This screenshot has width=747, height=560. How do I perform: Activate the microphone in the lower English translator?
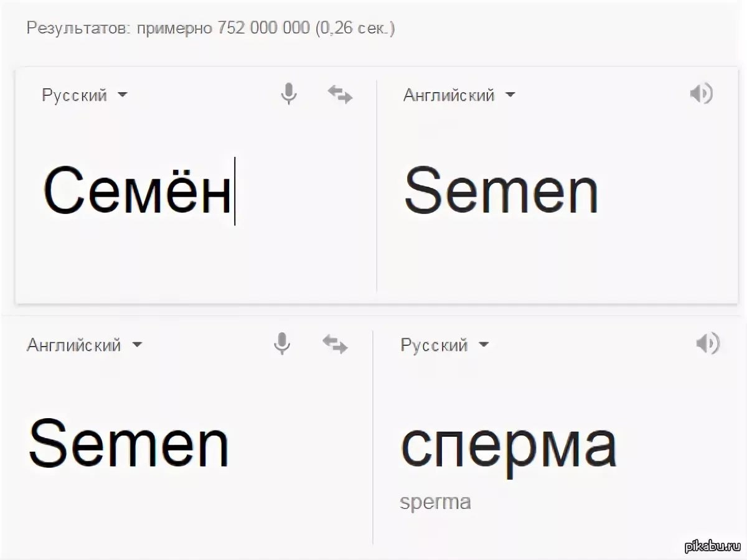click(x=282, y=343)
